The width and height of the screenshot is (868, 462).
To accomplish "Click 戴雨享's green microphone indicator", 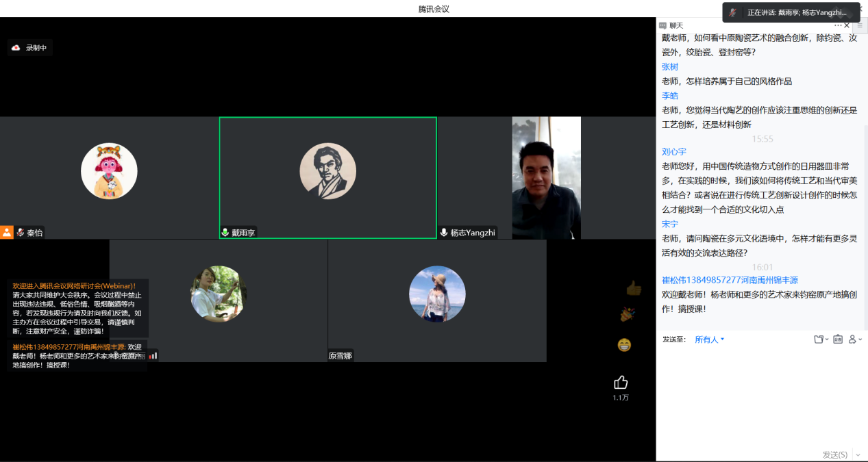I will tap(225, 233).
